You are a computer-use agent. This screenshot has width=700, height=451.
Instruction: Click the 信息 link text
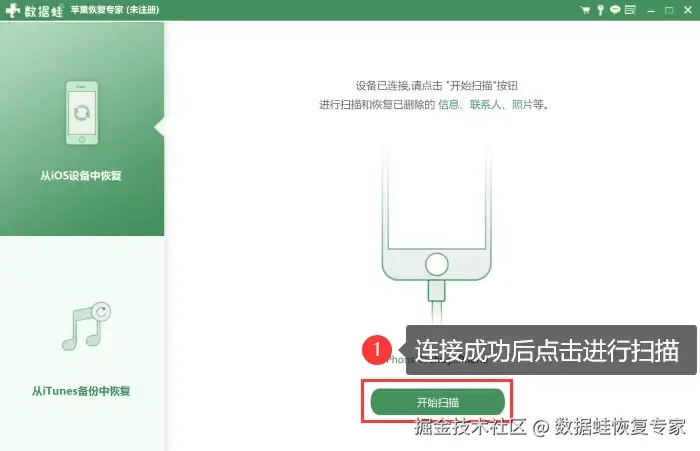tap(448, 104)
